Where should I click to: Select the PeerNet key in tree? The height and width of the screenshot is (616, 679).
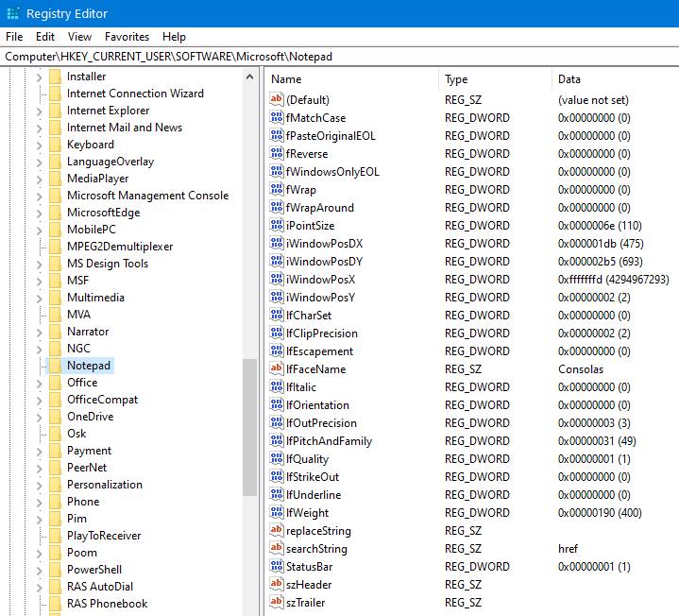click(x=87, y=468)
